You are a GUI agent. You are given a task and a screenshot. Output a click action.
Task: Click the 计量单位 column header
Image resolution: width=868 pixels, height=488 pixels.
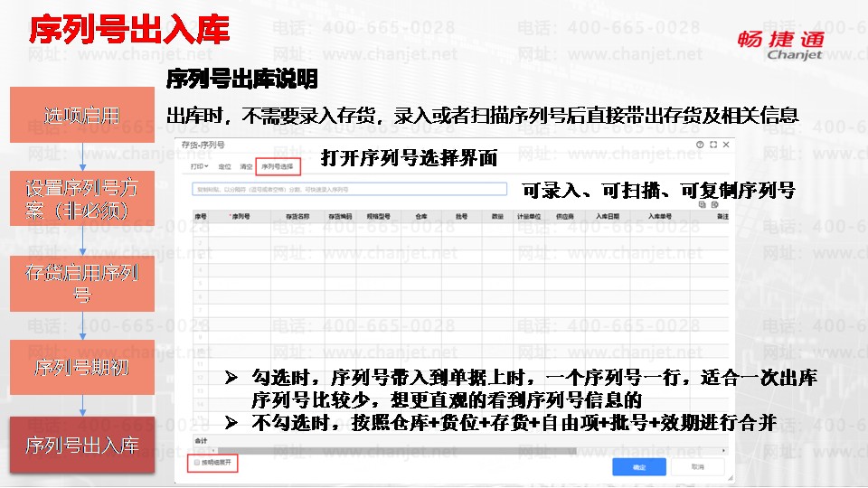click(529, 216)
